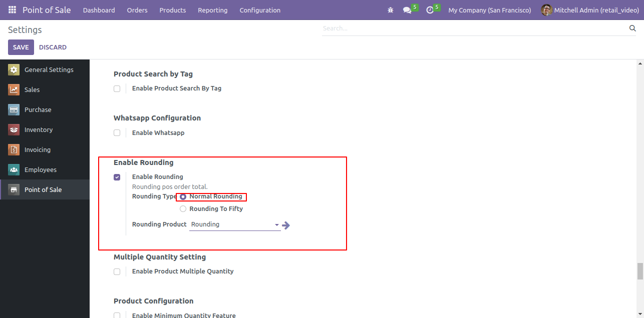Click the Purchase card icon
This screenshot has height=318, width=644.
(x=14, y=110)
